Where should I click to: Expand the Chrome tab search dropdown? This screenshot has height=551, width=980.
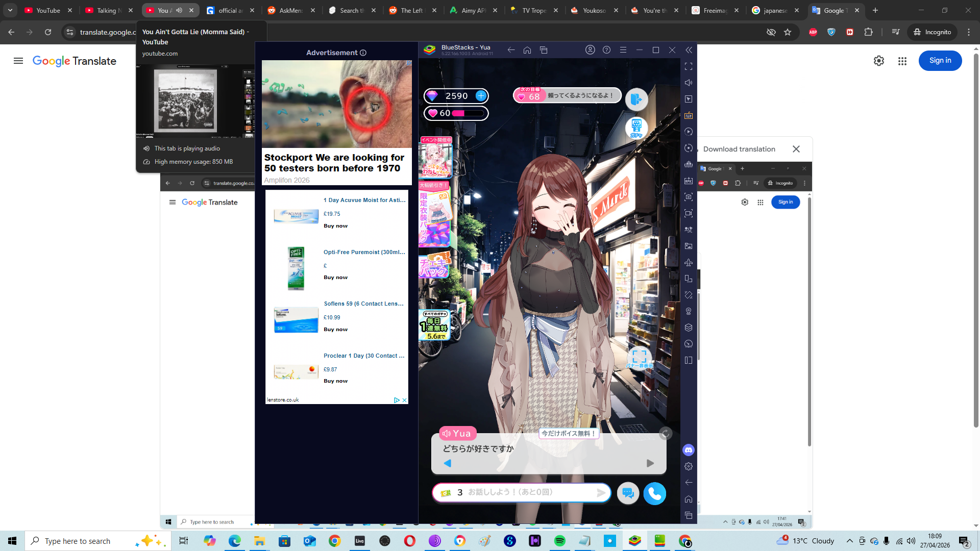(x=10, y=10)
